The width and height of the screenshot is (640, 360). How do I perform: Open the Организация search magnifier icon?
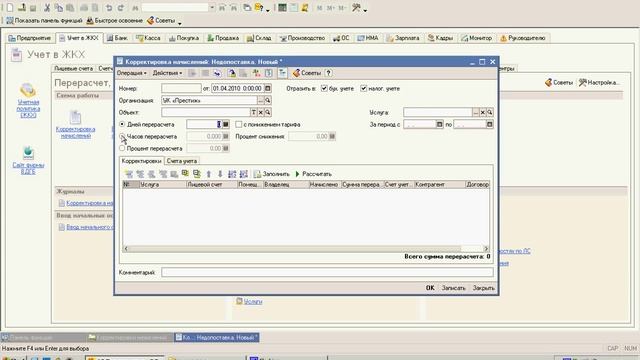point(268,100)
